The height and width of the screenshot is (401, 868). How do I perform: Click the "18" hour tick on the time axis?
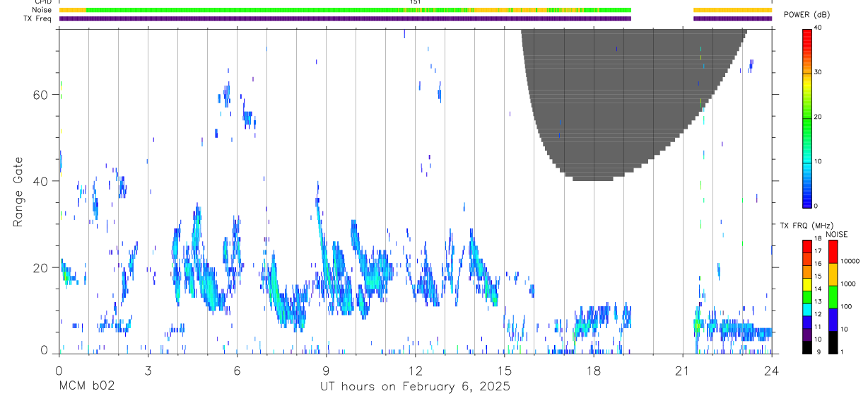click(x=593, y=371)
